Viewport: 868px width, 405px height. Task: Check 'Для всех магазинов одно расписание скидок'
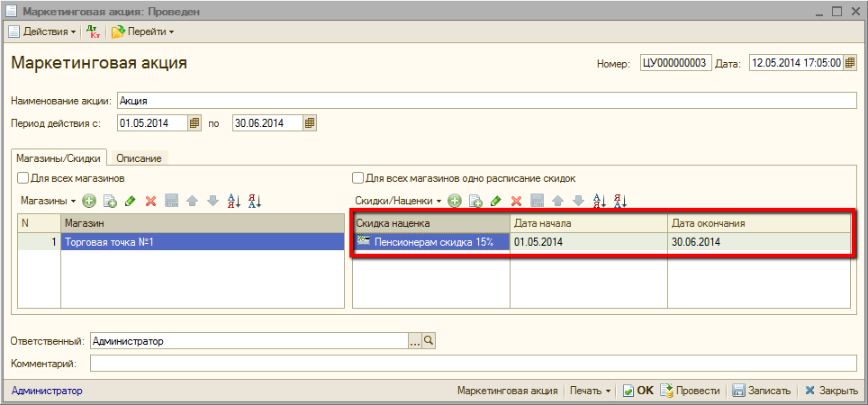(x=357, y=178)
